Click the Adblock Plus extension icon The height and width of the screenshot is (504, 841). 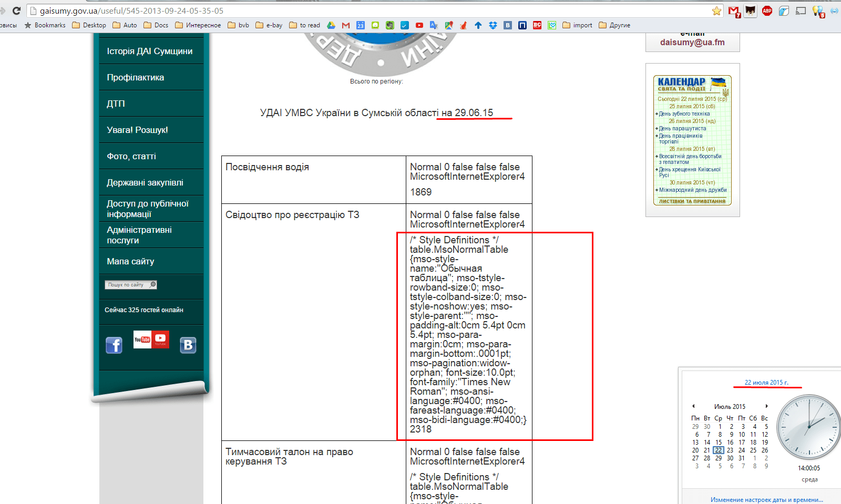pos(767,11)
